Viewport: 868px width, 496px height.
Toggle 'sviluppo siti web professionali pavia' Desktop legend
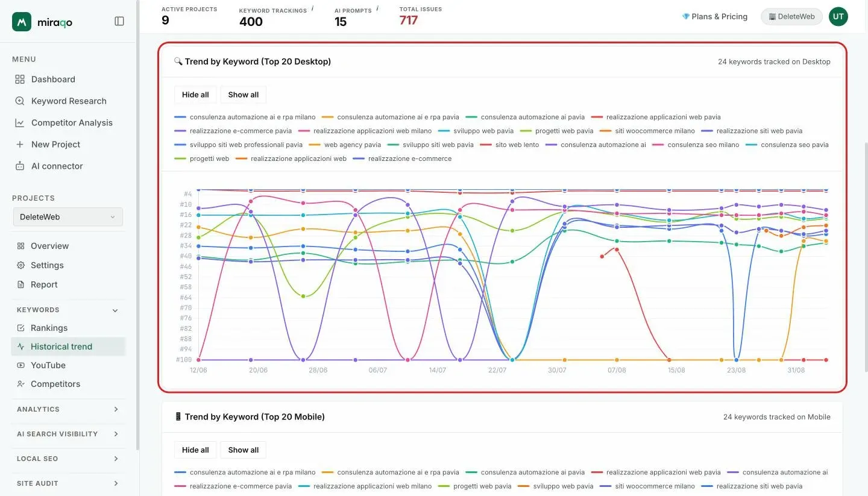click(x=238, y=145)
